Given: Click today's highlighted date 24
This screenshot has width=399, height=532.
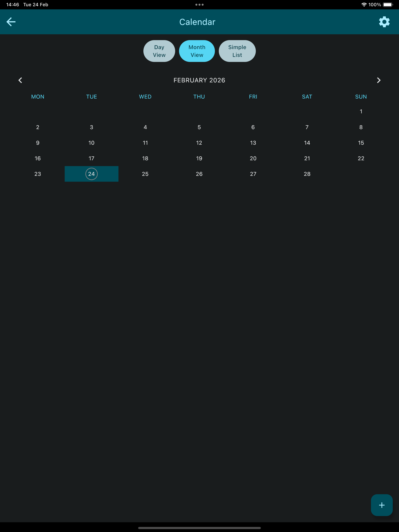Looking at the screenshot, I should click(x=91, y=174).
